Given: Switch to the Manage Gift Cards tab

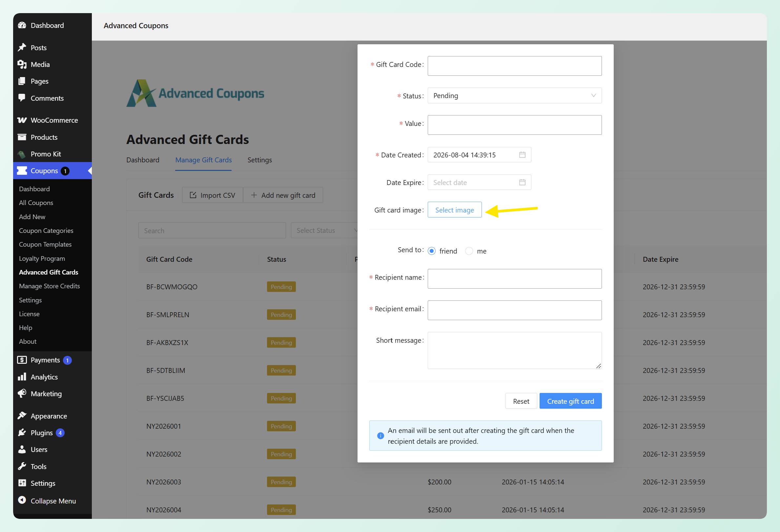Looking at the screenshot, I should point(203,160).
